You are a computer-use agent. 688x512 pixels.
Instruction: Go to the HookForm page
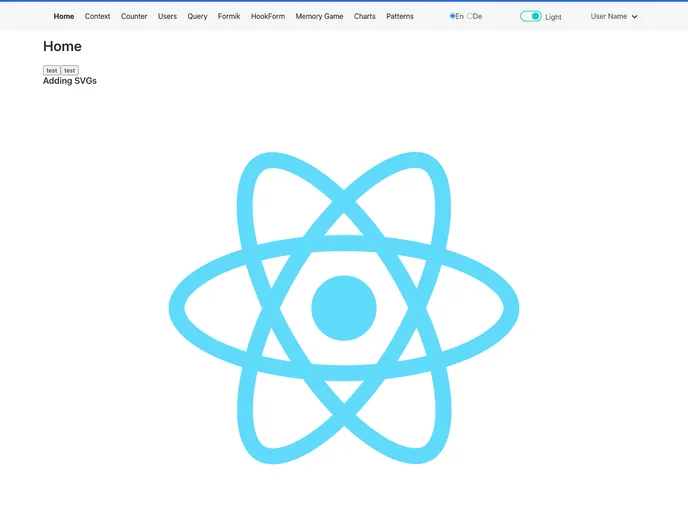click(268, 17)
